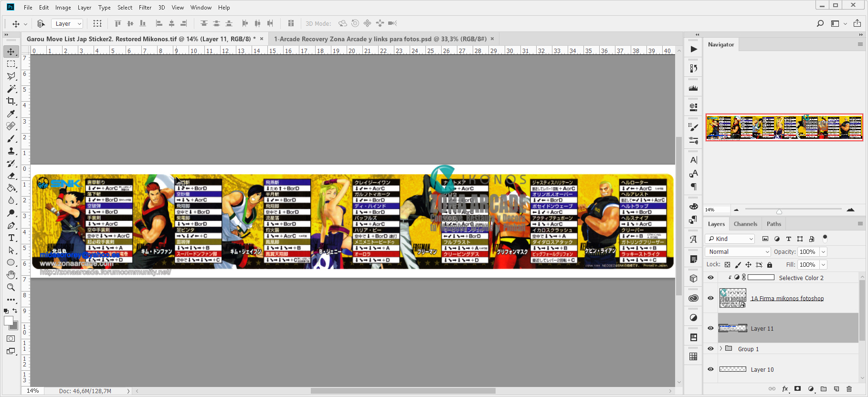Click the search icon in options bar

tap(820, 23)
